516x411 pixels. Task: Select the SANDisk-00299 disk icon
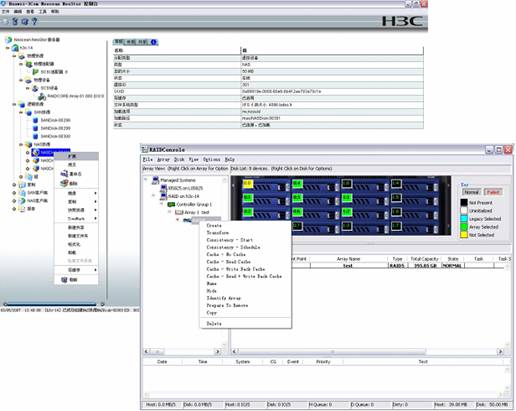pos(36,128)
